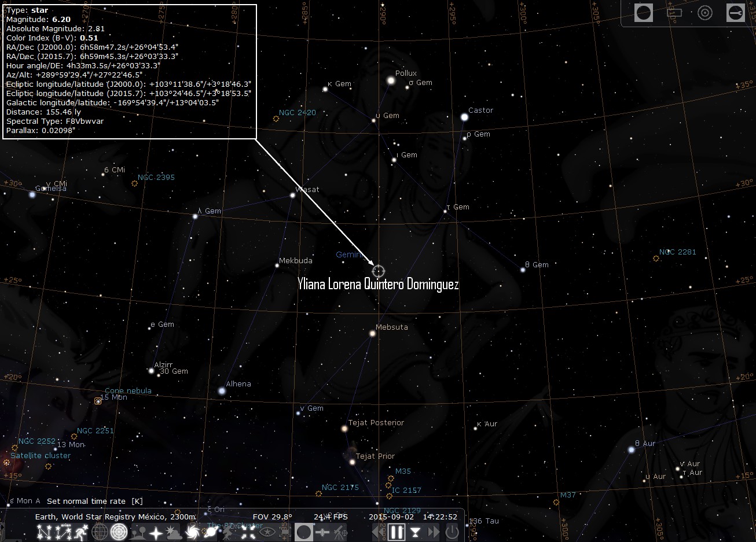Screen dimensions: 756x542
Task: Toggle planet labels
Action: [x=210, y=532]
